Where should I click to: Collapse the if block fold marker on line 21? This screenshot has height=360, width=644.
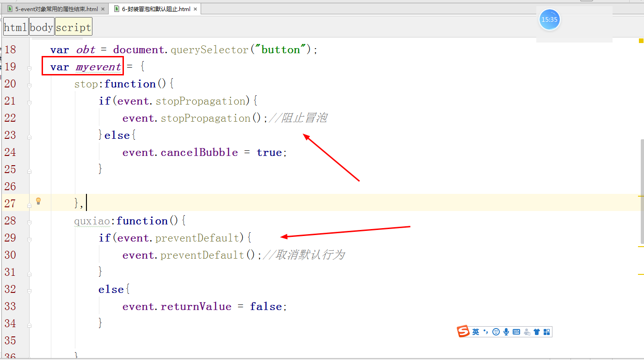point(29,103)
